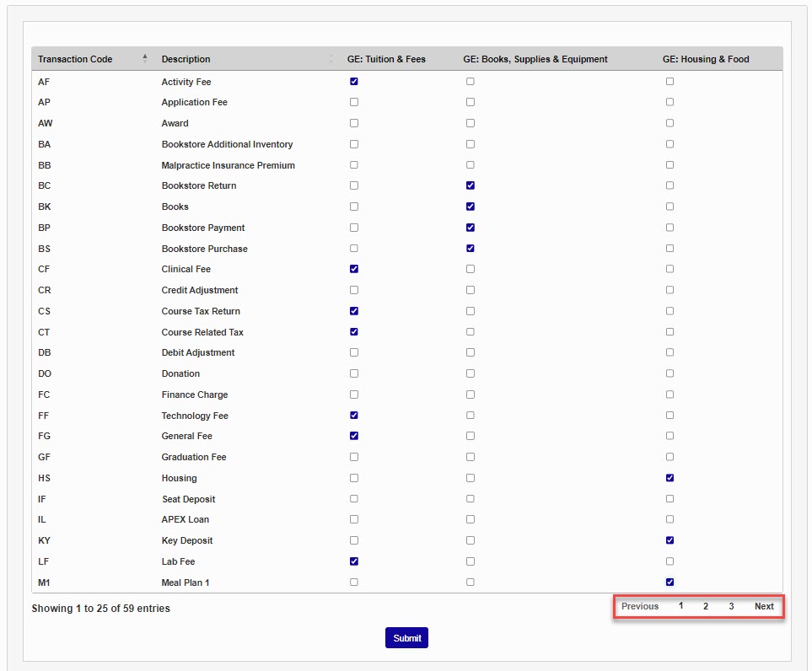Screen dimensions: 812x671
Task: Check Housing & Food for Seat Deposit
Action: 669,498
